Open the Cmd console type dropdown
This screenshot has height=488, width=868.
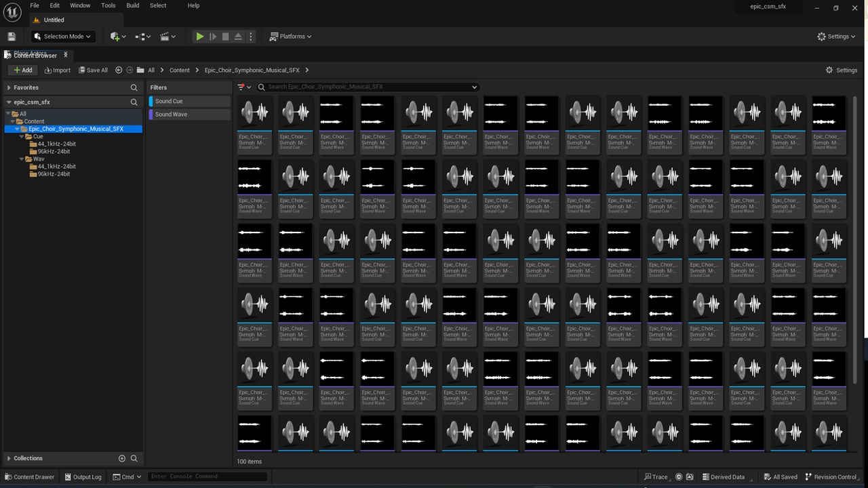click(127, 476)
